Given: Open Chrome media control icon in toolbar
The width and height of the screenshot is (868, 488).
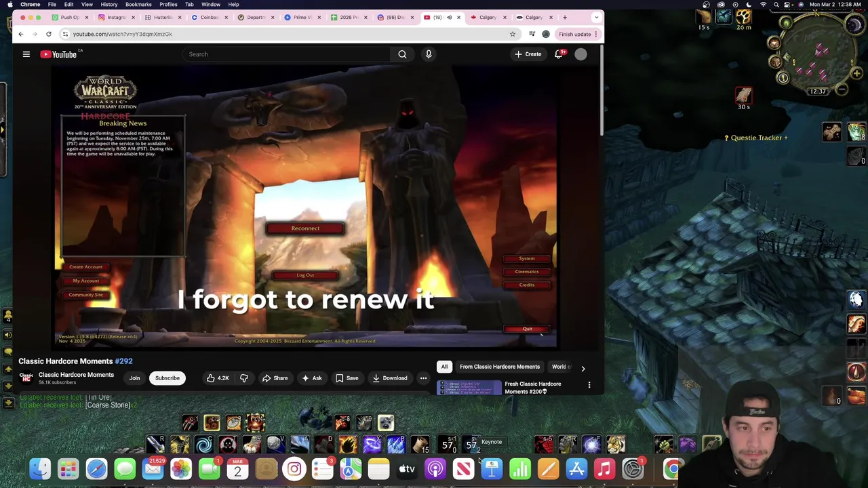Looking at the screenshot, I should tap(532, 34).
